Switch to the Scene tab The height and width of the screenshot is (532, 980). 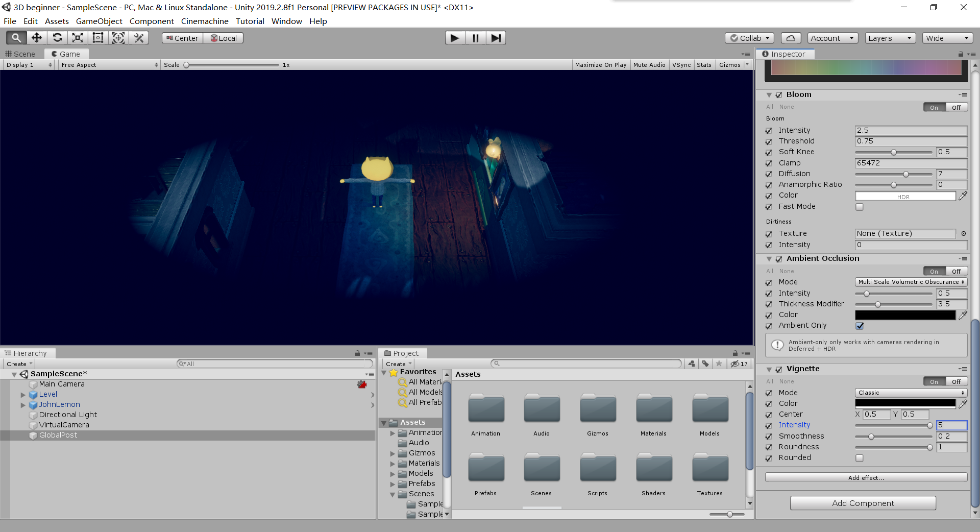click(21, 54)
